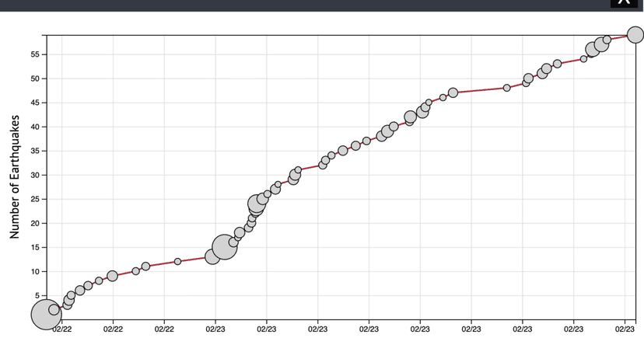Click the small marker at count 10
Screen dimensions: 644x338
(x=135, y=271)
